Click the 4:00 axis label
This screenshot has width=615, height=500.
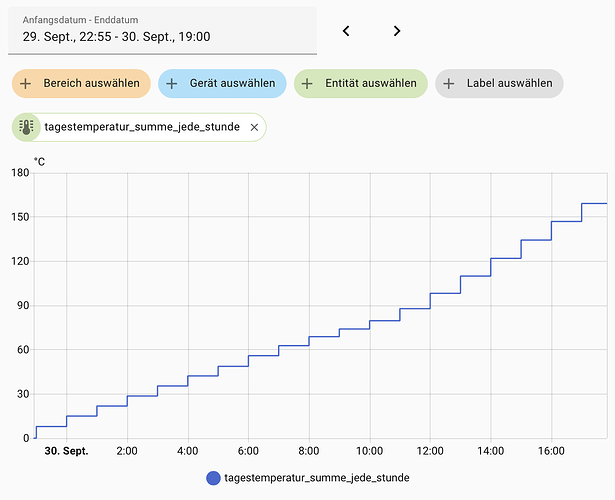point(187,451)
